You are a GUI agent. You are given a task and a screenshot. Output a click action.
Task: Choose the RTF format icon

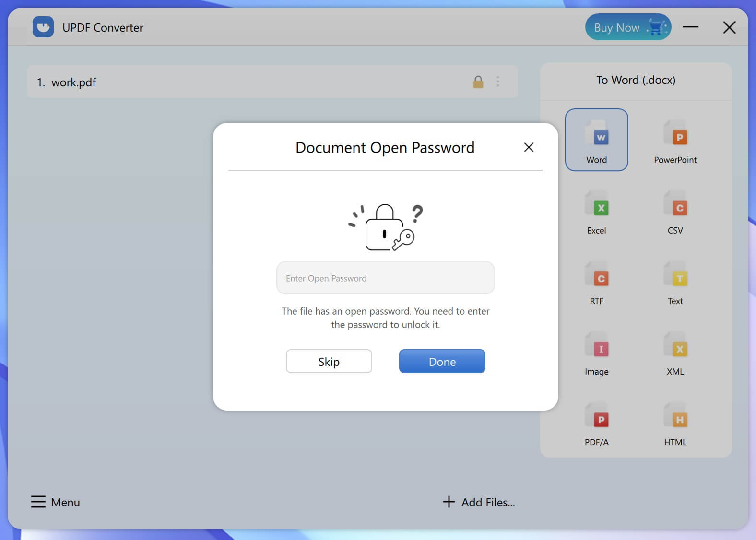click(596, 281)
